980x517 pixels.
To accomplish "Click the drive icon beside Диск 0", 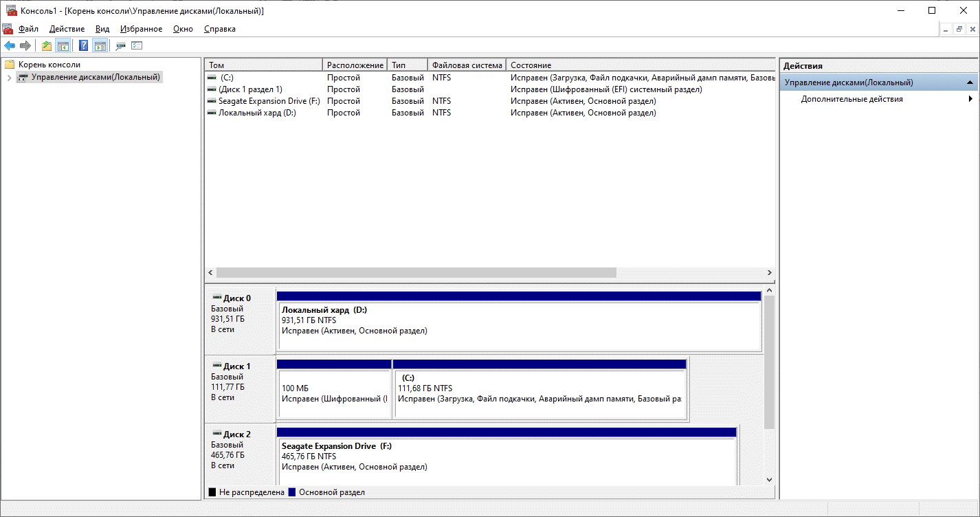I will coord(217,298).
